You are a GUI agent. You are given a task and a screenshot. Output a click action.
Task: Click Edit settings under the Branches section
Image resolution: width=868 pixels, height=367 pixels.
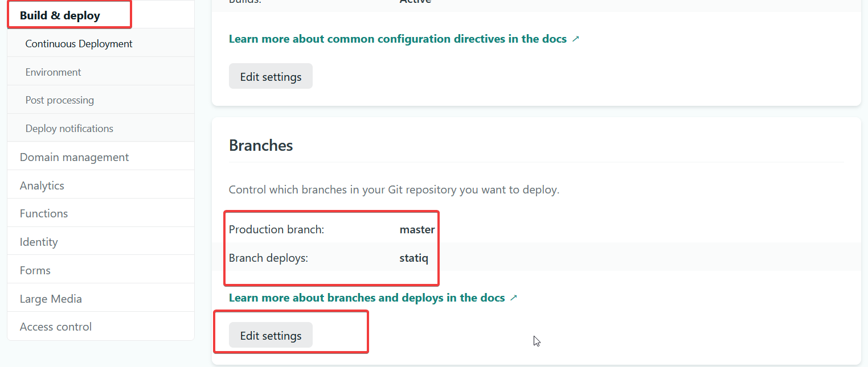pos(271,336)
